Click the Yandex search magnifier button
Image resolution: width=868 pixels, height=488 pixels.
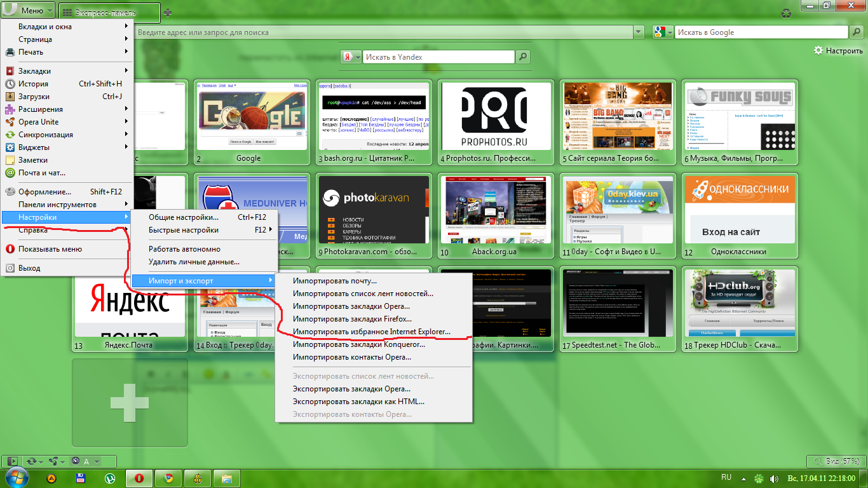coord(522,57)
